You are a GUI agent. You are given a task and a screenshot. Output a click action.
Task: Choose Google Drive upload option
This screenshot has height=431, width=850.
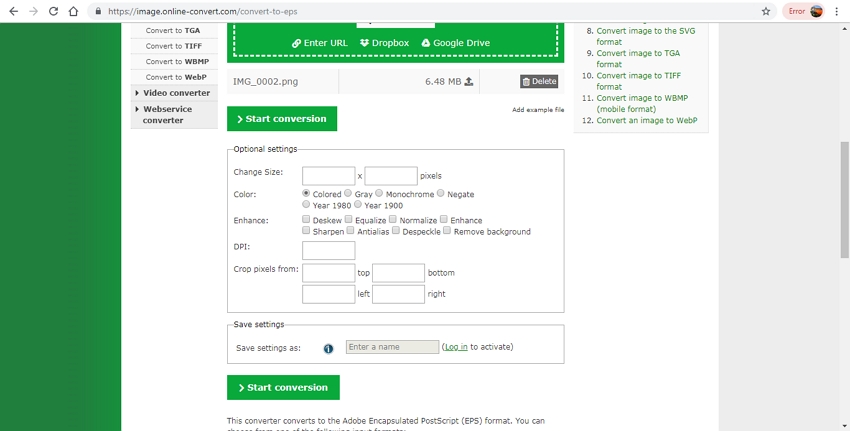coord(456,43)
